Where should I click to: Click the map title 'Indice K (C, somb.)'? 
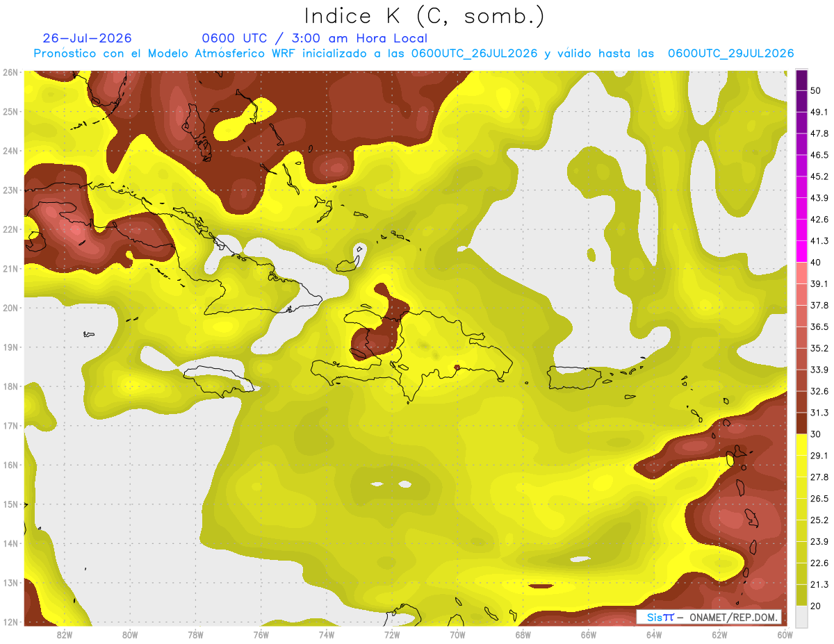[425, 16]
